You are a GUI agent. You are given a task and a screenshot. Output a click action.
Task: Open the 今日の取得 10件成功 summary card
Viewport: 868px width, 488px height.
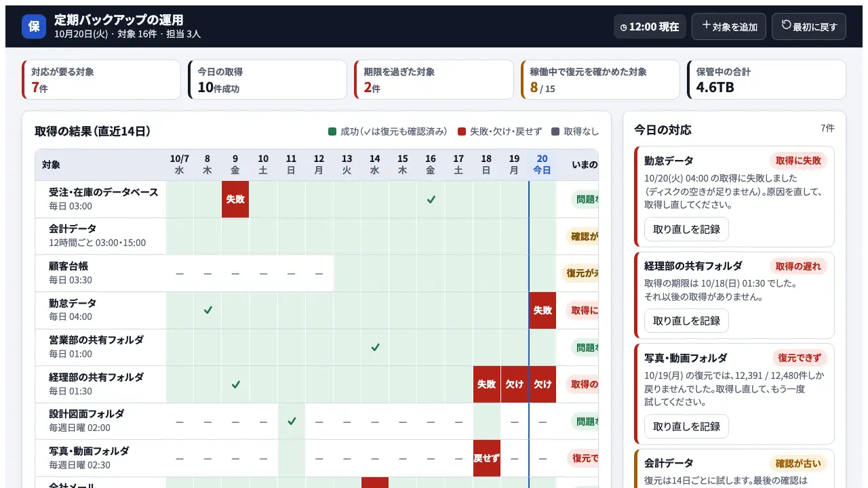[x=267, y=79]
